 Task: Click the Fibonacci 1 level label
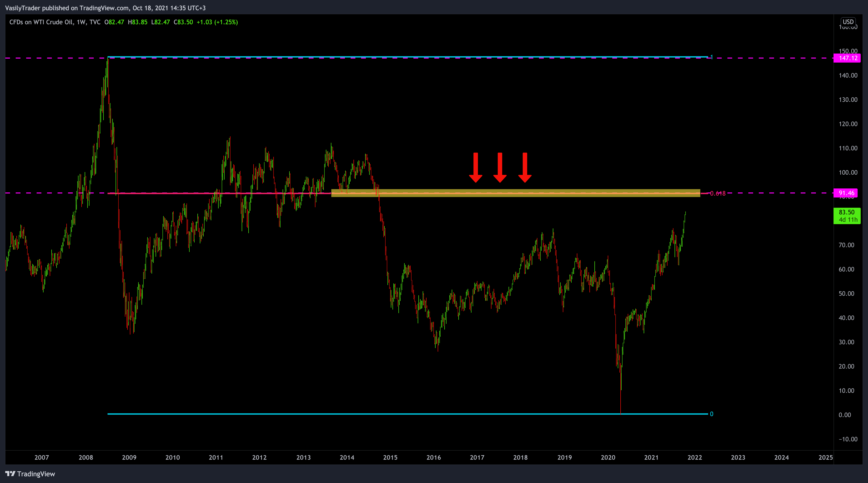tap(711, 57)
